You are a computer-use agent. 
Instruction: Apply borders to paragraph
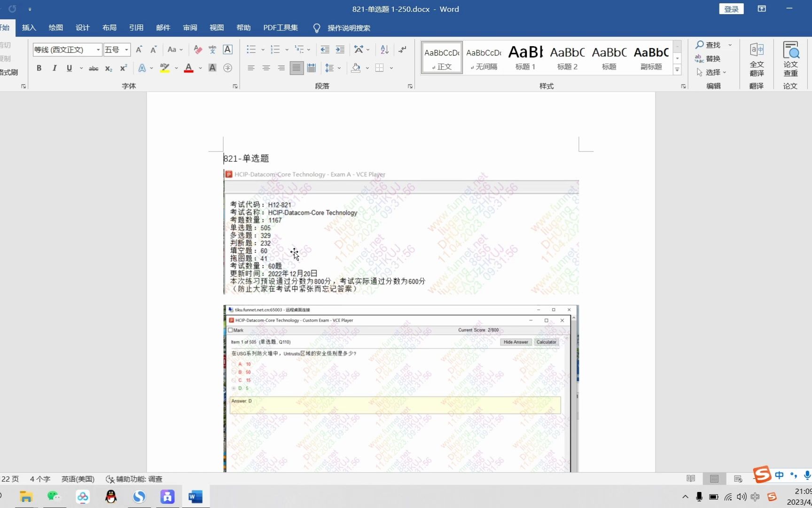click(x=380, y=68)
